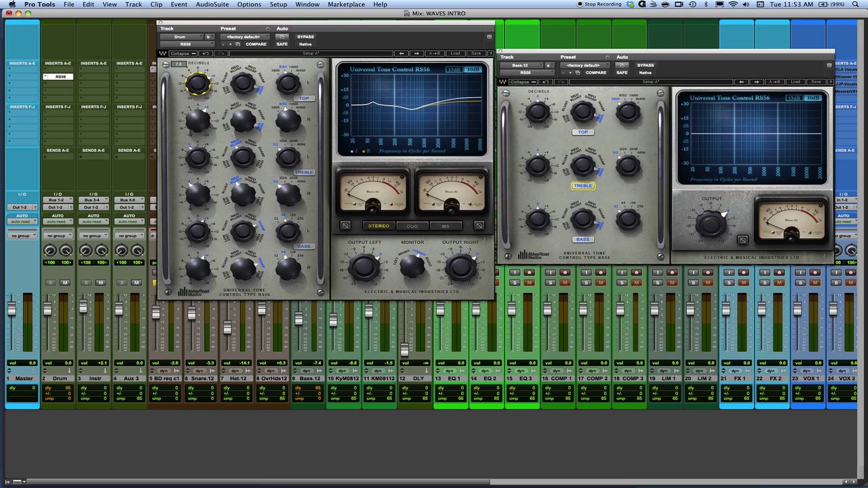Open the Bass.12 track selector dropdown

click(521, 65)
